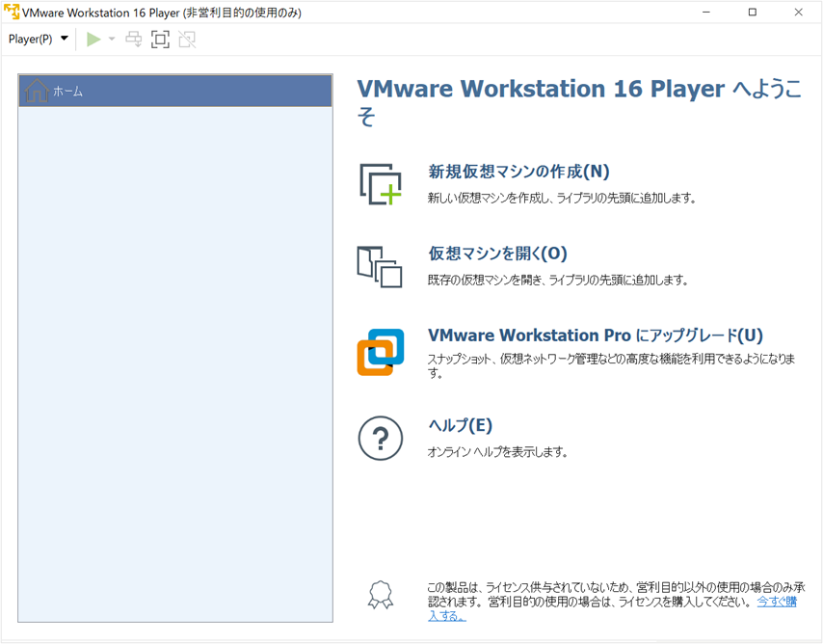Click the open virtual machine icon
Screen dimensions: 823x644
pyautogui.click(x=380, y=267)
